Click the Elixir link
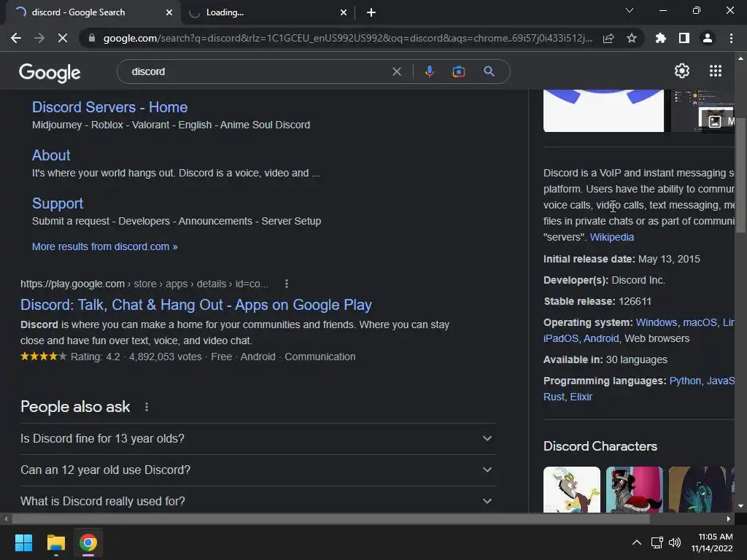The image size is (747, 560). [x=581, y=397]
